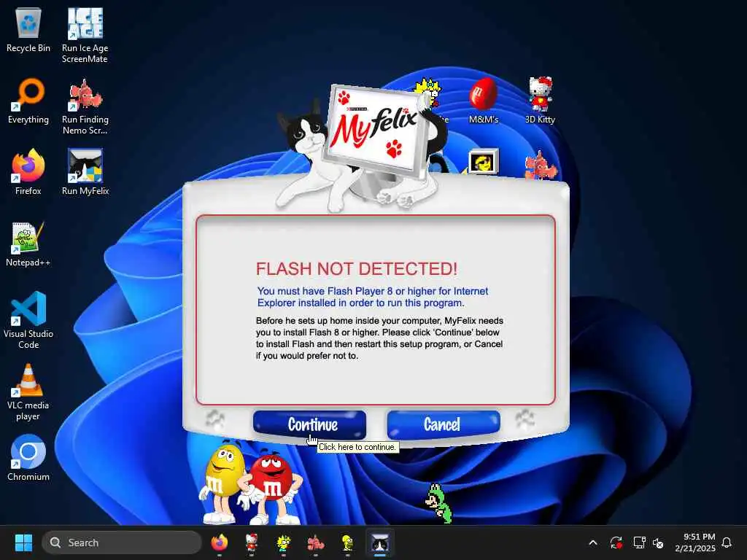Click the Lisa Simpson taskbar icon
Viewport: 747px width, 560px height.
[x=284, y=542]
